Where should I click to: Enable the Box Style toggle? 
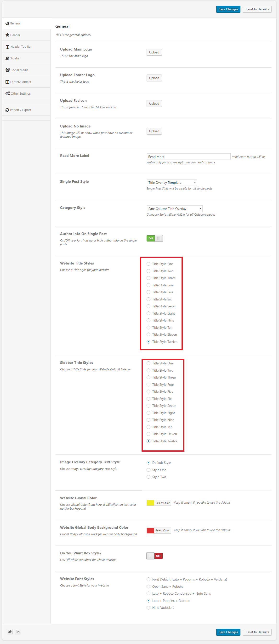click(154, 556)
